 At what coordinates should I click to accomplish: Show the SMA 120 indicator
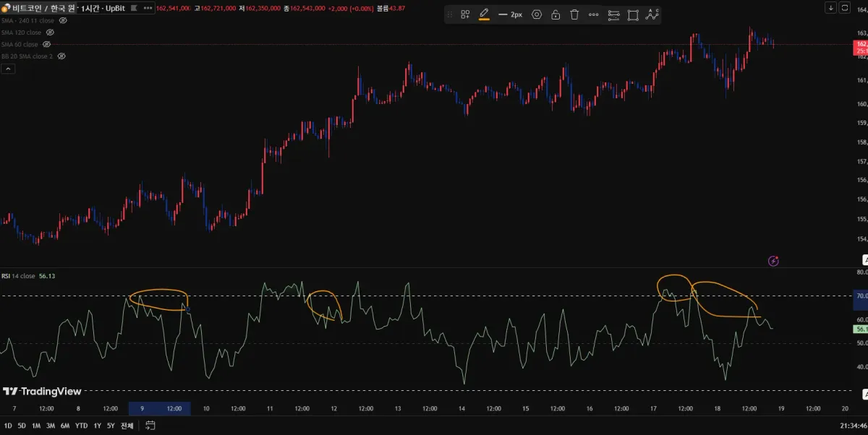(x=51, y=33)
